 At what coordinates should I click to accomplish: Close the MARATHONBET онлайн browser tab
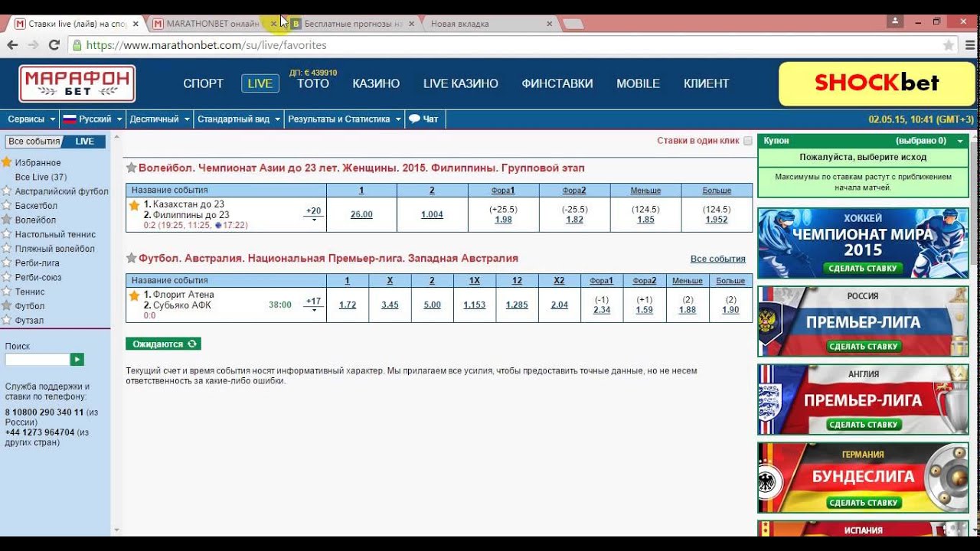(x=273, y=24)
